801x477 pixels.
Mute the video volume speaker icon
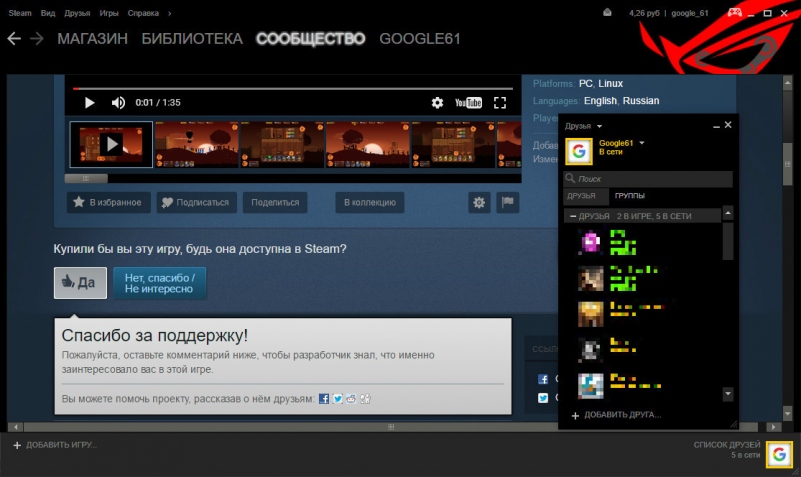tap(118, 103)
